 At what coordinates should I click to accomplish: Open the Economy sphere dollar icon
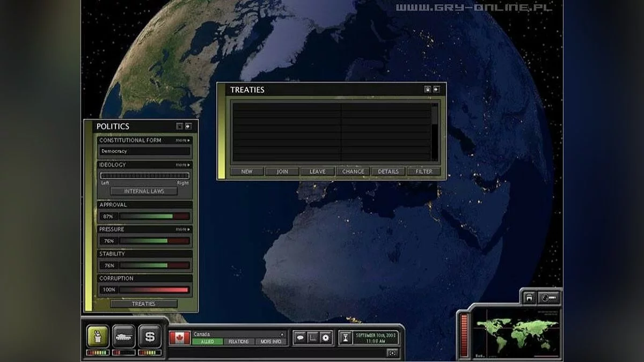[x=150, y=337]
